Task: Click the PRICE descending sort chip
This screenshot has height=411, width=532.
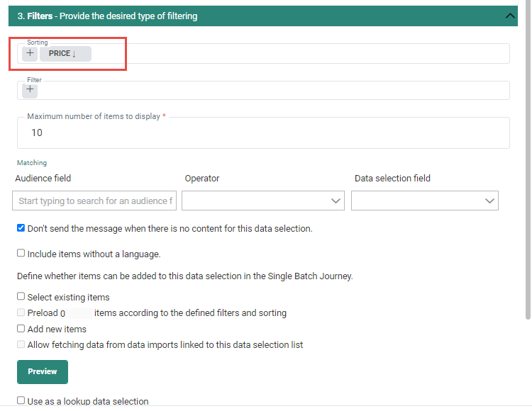Action: (65, 54)
